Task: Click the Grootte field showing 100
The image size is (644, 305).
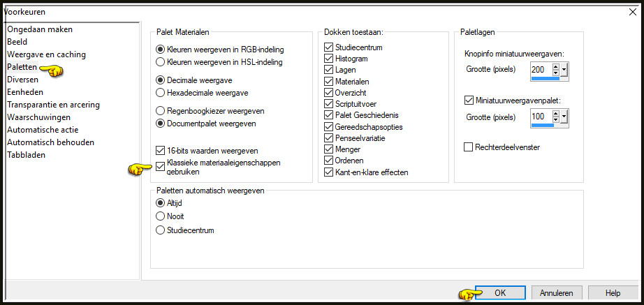Action: pos(541,117)
